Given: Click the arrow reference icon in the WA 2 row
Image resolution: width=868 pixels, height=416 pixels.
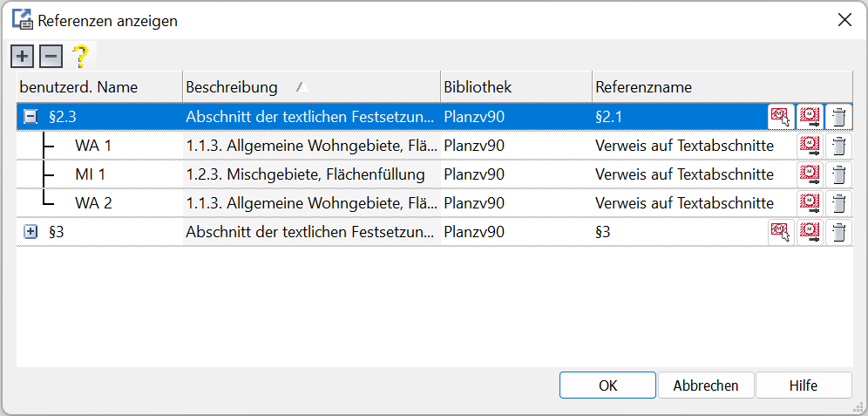Looking at the screenshot, I should pyautogui.click(x=810, y=203).
